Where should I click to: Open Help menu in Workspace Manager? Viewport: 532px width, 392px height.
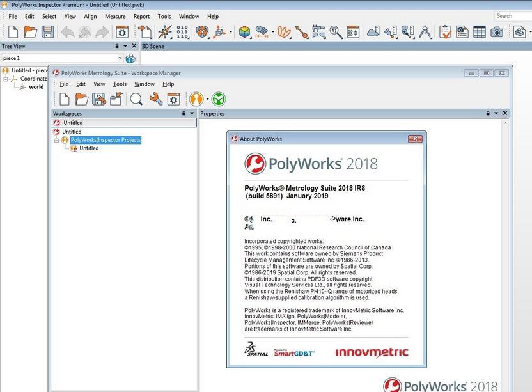pos(168,84)
